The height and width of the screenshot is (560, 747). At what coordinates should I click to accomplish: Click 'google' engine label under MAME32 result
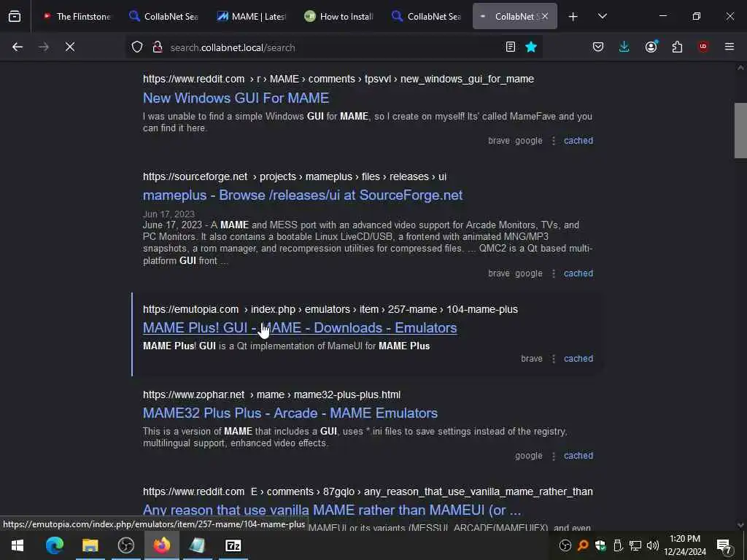[528, 456]
